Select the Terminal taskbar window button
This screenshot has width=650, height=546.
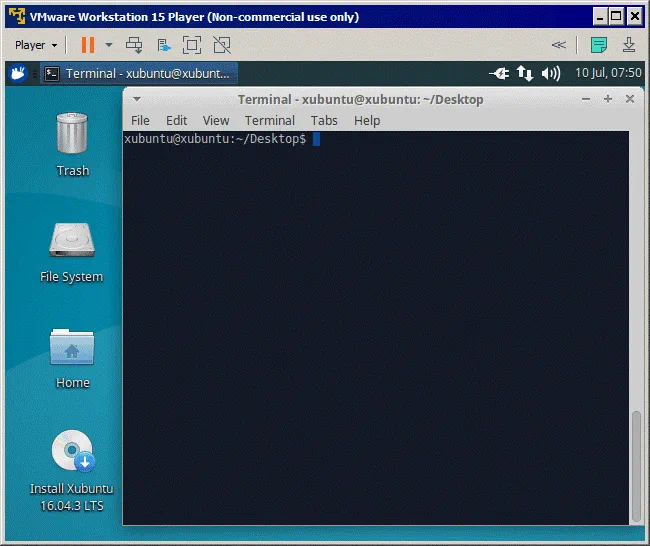pos(138,73)
